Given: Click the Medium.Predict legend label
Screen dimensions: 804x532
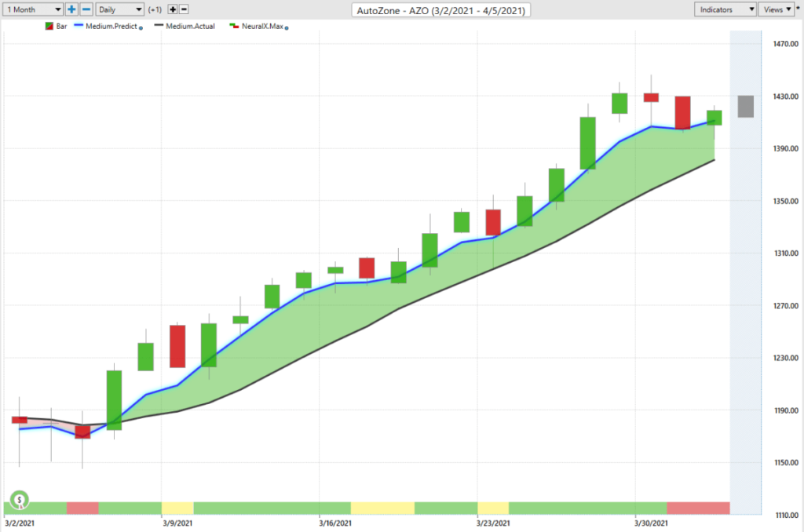Looking at the screenshot, I should click(111, 26).
